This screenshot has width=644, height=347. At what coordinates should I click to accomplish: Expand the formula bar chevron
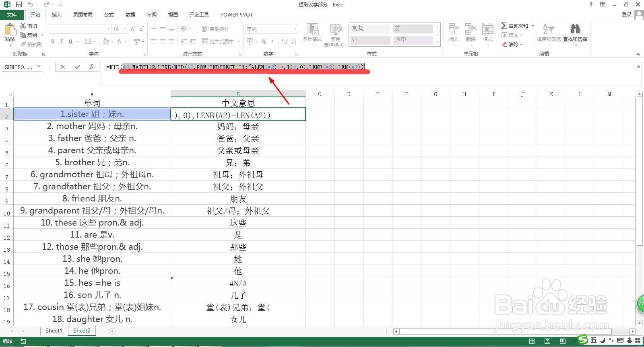point(638,67)
